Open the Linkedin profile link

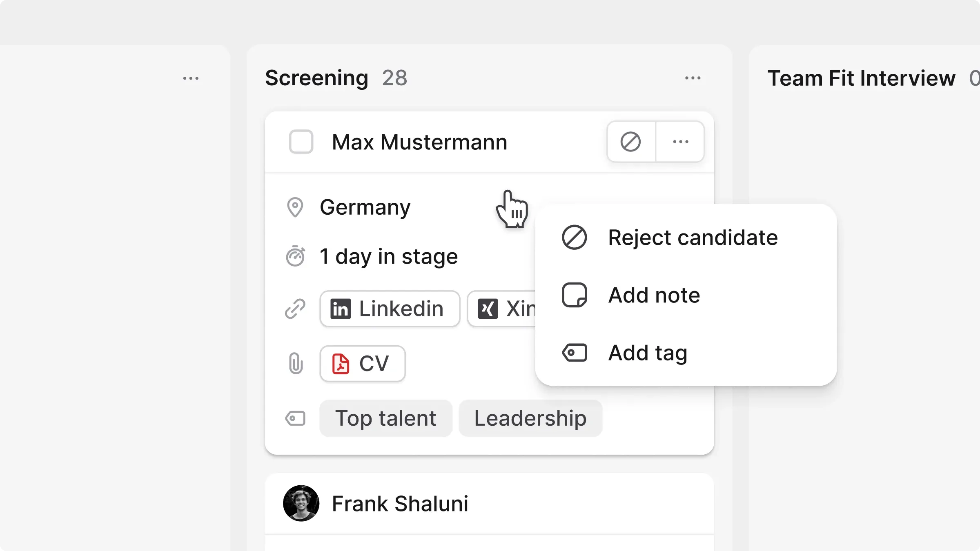[390, 309]
